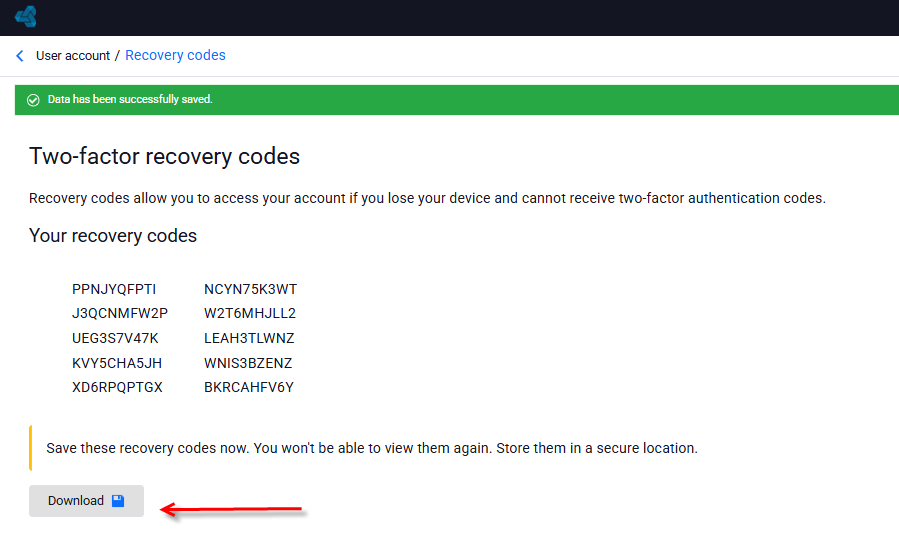Select recovery code BKRCAHFV6Y
The width and height of the screenshot is (899, 558).
tap(249, 387)
